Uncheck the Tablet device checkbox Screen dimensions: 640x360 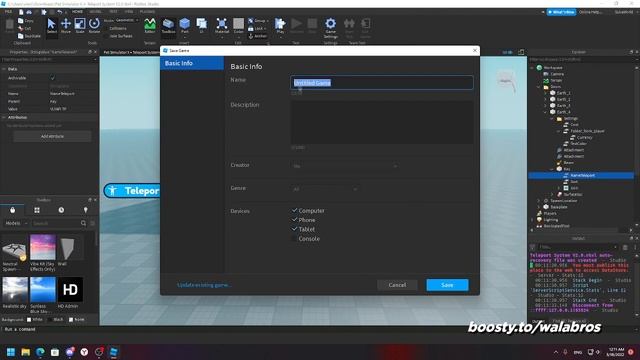coord(294,229)
